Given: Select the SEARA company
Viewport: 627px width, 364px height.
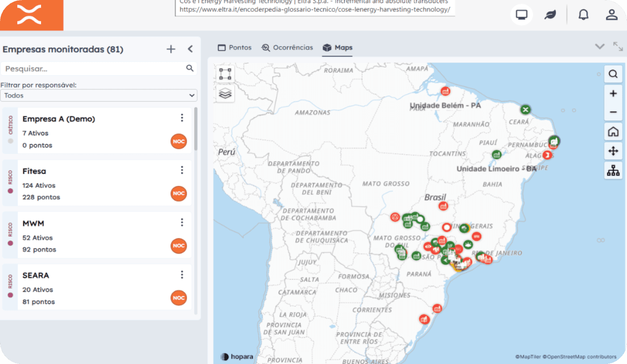Looking at the screenshot, I should coord(97,287).
